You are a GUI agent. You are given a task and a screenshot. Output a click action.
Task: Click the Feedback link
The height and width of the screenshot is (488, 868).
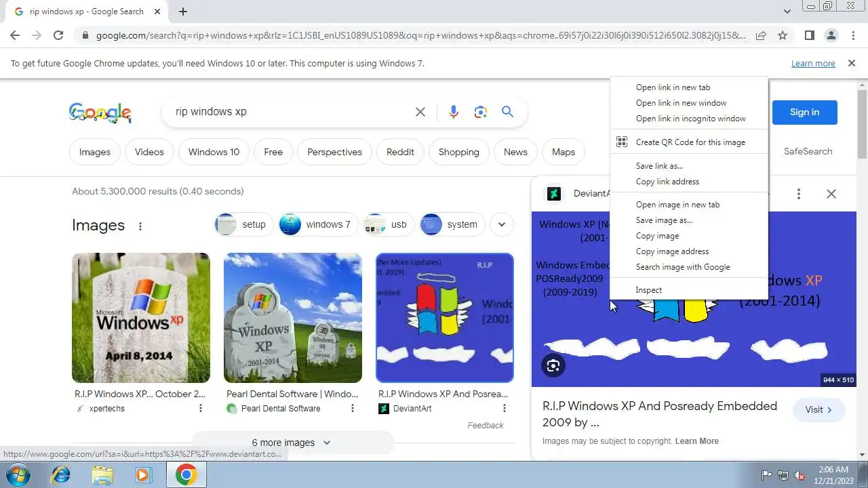point(486,426)
